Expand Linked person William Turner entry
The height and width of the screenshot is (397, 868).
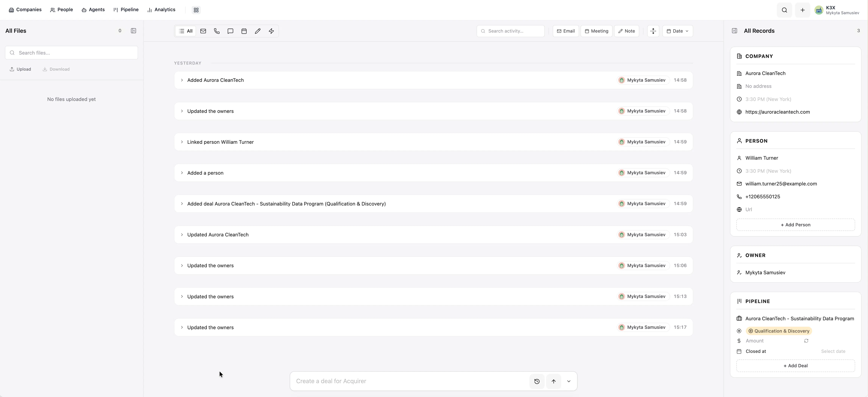[x=182, y=142]
